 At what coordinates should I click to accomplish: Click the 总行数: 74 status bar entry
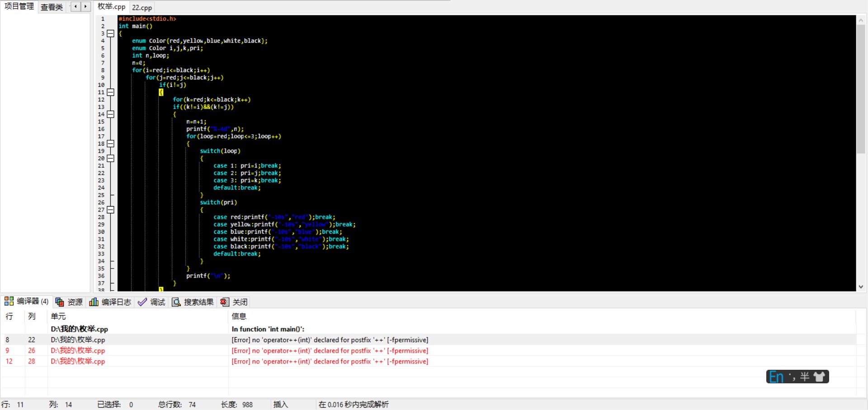point(177,405)
